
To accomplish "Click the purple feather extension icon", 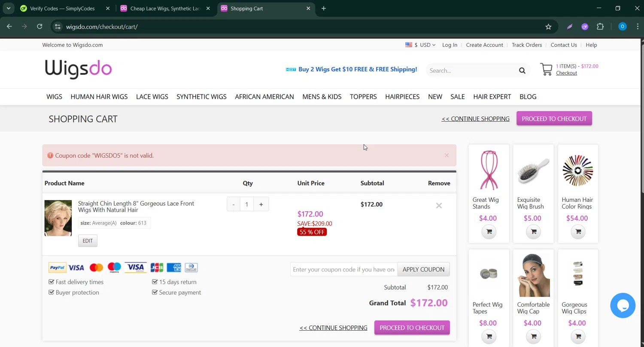I will coord(570,27).
